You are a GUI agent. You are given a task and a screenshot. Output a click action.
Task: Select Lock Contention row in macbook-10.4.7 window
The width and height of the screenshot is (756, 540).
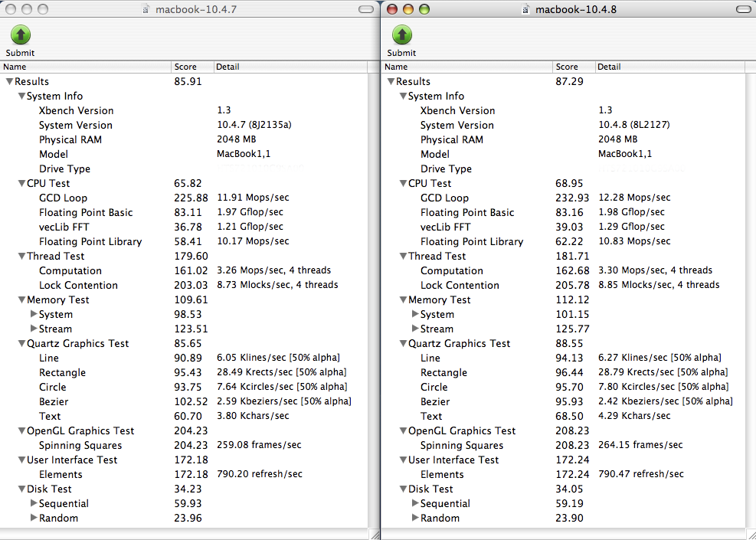point(183,285)
